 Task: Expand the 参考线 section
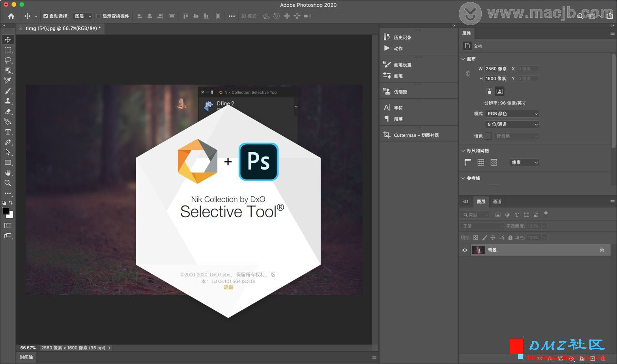[x=463, y=178]
